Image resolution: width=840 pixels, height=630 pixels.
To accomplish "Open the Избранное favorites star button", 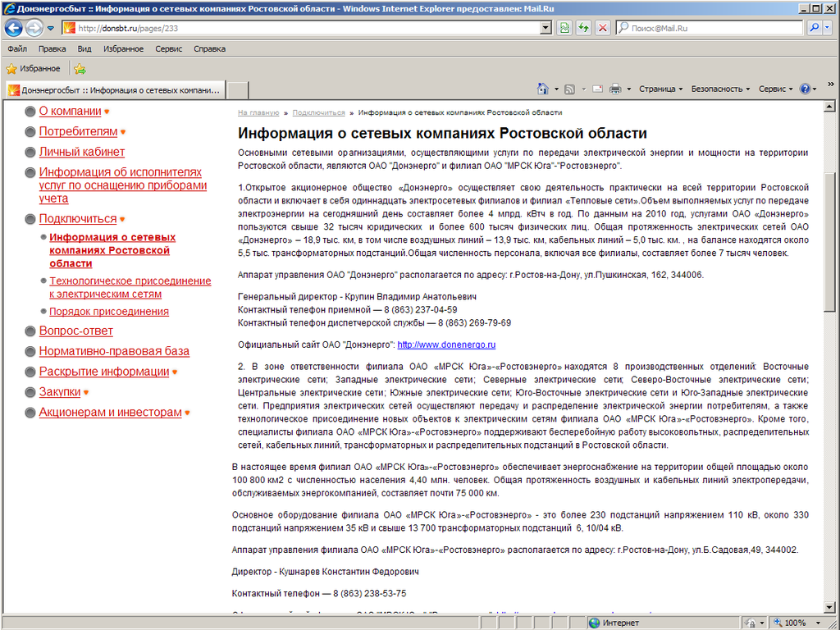I will tap(33, 69).
